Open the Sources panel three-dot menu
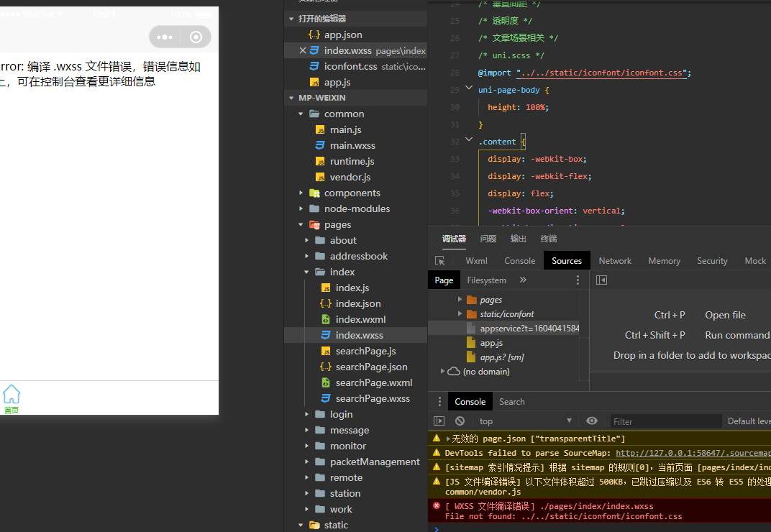 [x=578, y=280]
